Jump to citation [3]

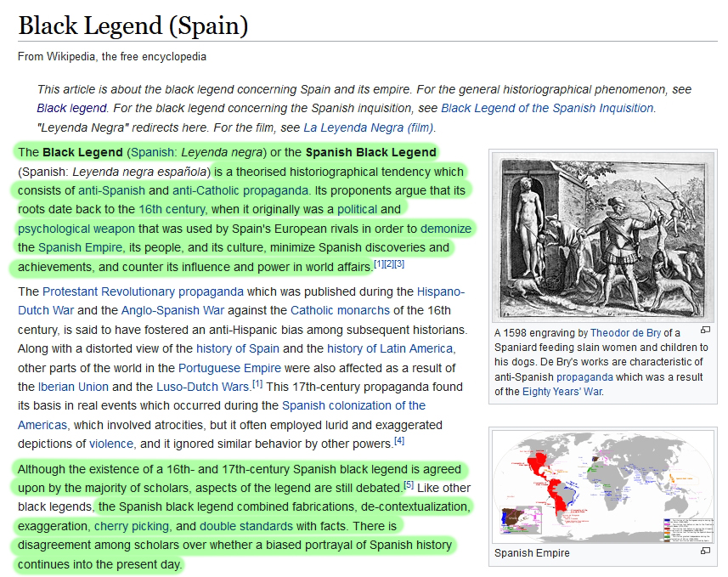point(399,264)
